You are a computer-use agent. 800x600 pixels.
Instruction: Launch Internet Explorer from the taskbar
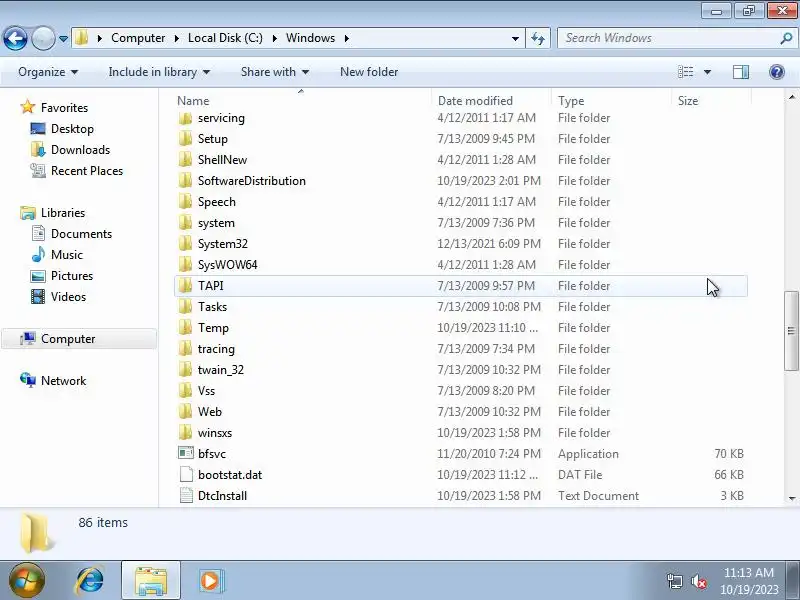(90, 581)
